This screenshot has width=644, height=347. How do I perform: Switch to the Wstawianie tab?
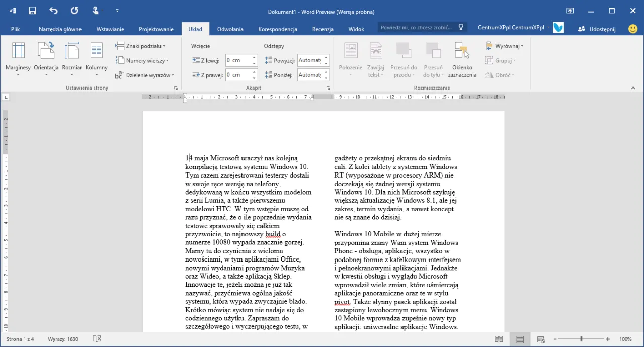click(x=110, y=29)
